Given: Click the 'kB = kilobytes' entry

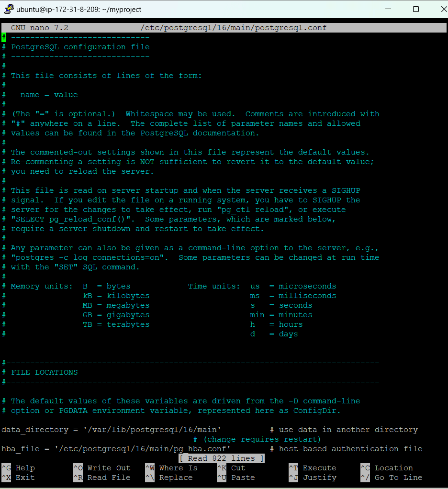Looking at the screenshot, I should [x=116, y=296].
